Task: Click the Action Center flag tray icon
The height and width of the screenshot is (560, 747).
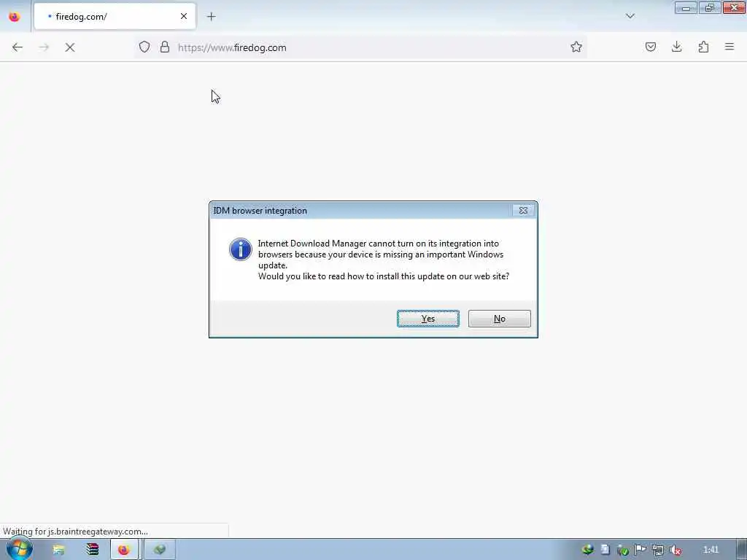Action: click(640, 550)
